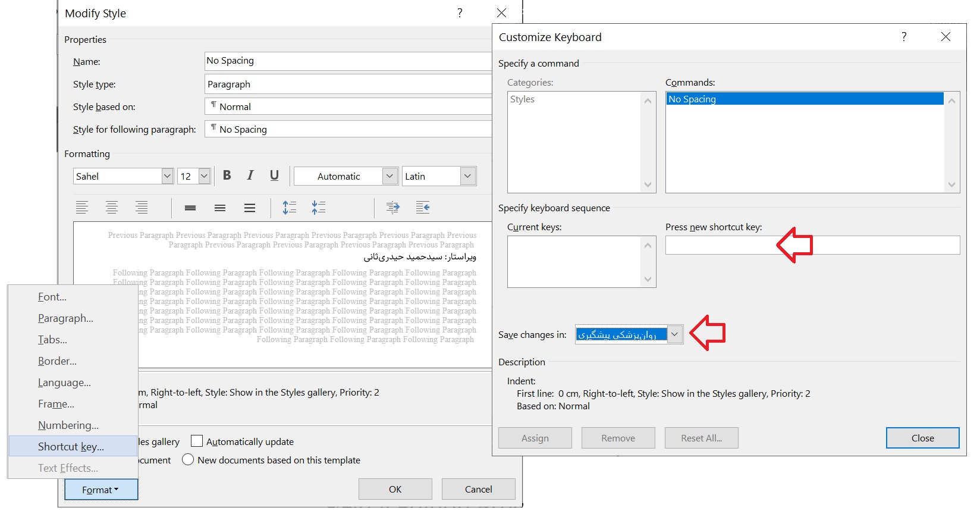The height and width of the screenshot is (514, 980).
Task: Click help icon in Modify Style dialog
Action: coord(460,13)
